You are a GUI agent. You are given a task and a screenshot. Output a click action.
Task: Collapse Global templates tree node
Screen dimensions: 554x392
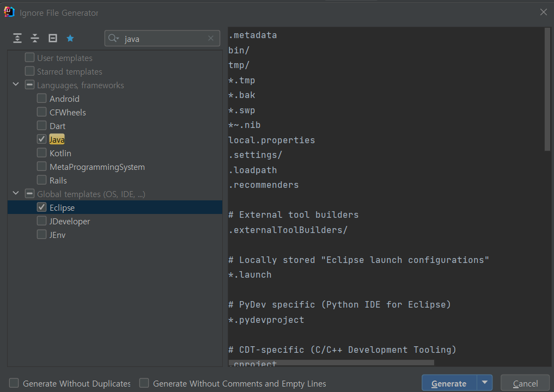click(x=16, y=193)
